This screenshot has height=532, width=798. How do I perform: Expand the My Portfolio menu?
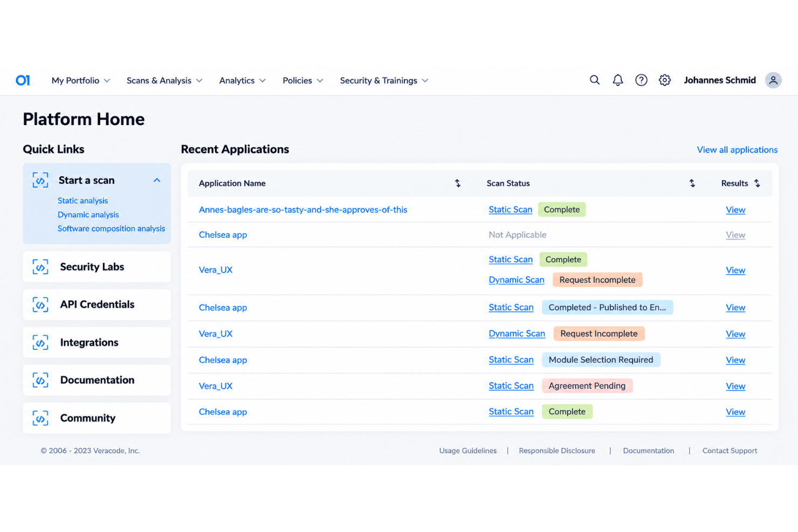[x=81, y=80]
